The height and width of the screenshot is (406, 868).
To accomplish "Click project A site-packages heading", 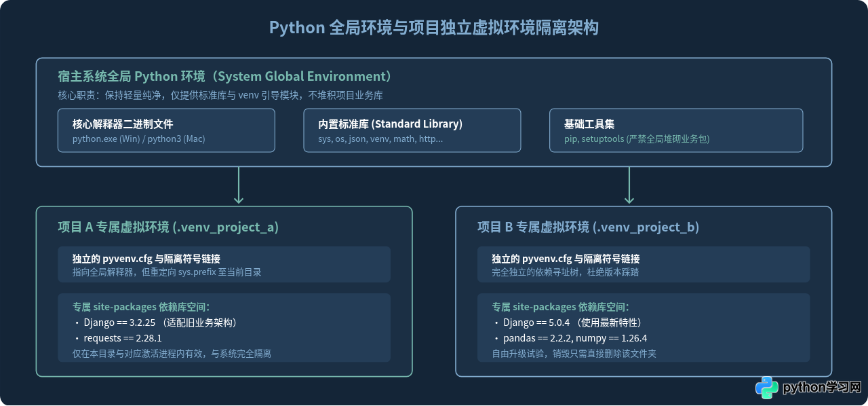I will 141,307.
